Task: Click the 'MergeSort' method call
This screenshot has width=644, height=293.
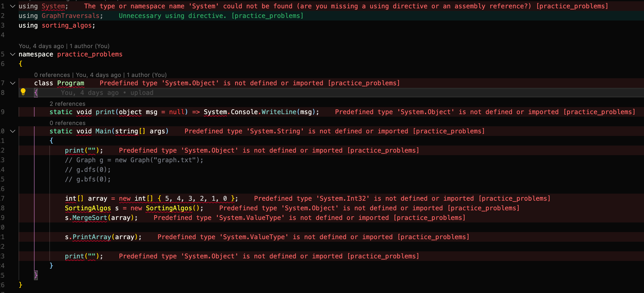Action: [90, 218]
